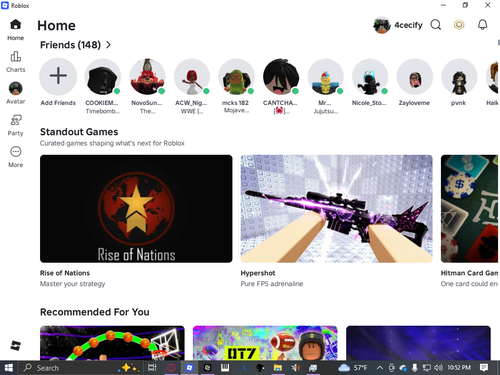Open the Avatar page in sidebar
The width and height of the screenshot is (500, 375).
(x=15, y=93)
